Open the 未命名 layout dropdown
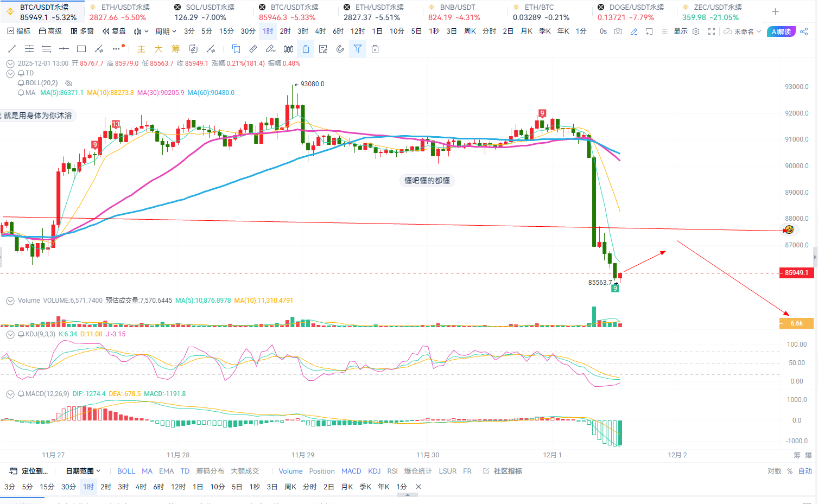818x504 pixels. (743, 31)
